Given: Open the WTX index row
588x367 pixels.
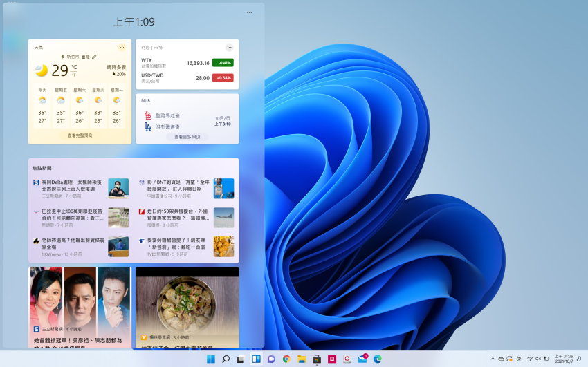Looking at the screenshot, I should 187,62.
